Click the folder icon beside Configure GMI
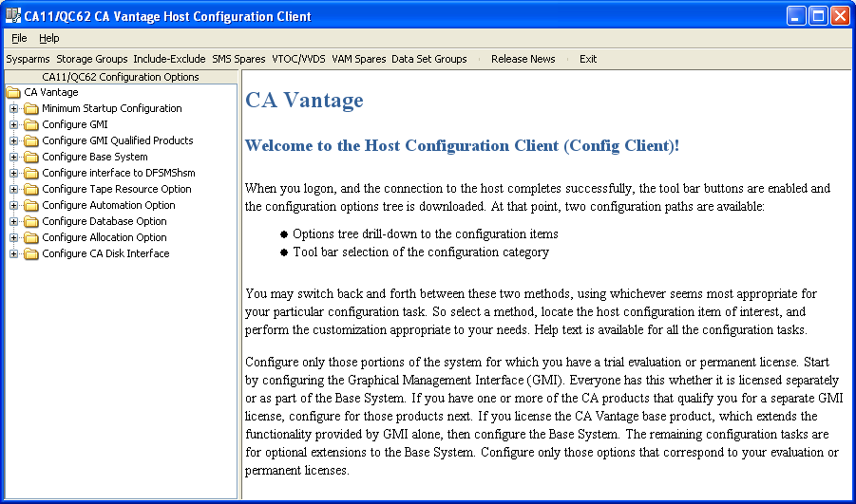 point(31,125)
